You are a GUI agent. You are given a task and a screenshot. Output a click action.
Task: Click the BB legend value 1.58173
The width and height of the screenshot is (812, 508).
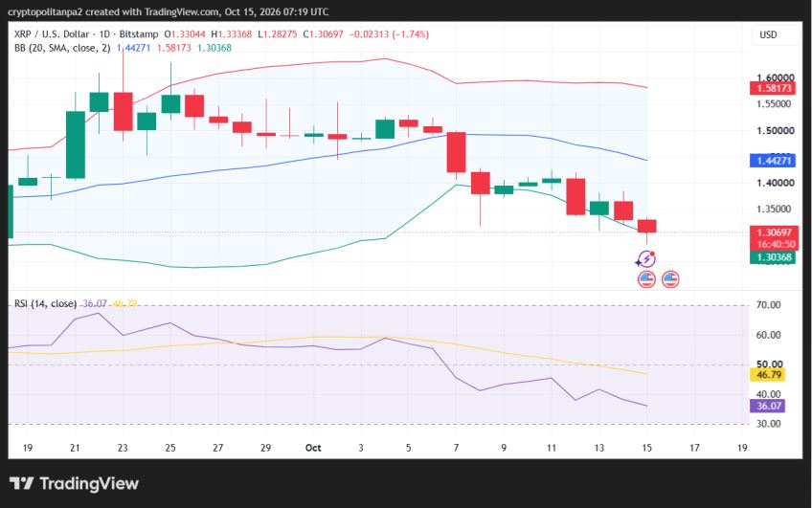(x=174, y=48)
